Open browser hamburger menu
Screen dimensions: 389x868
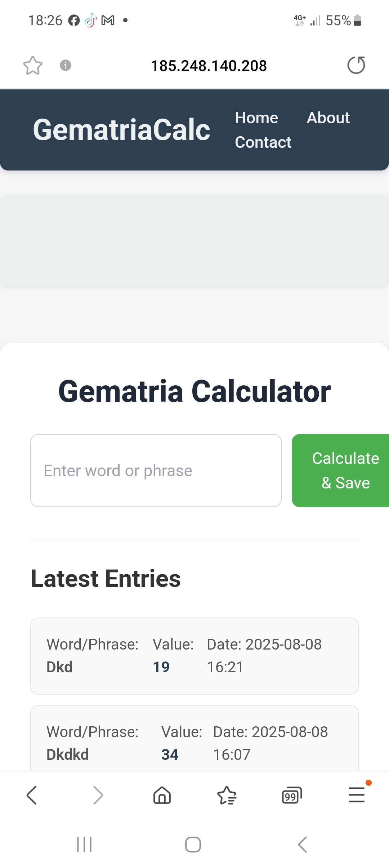(x=357, y=795)
